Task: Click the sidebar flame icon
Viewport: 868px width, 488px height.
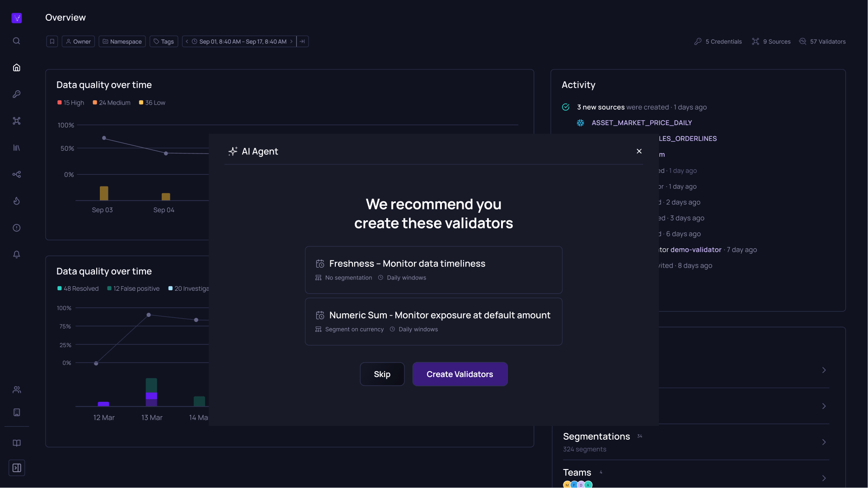Action: [16, 201]
